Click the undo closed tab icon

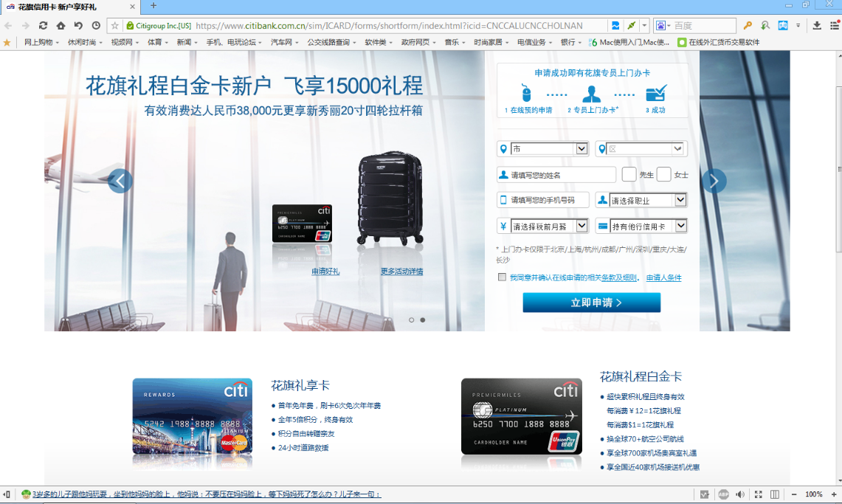(x=78, y=26)
